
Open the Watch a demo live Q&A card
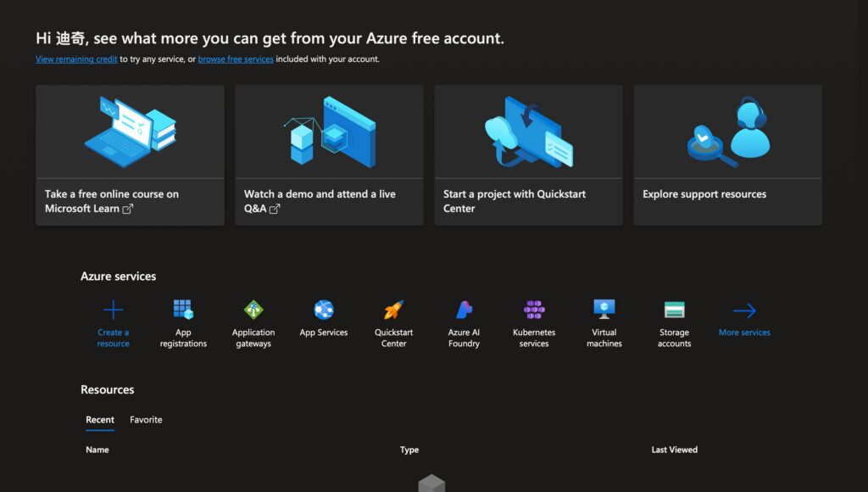(329, 155)
